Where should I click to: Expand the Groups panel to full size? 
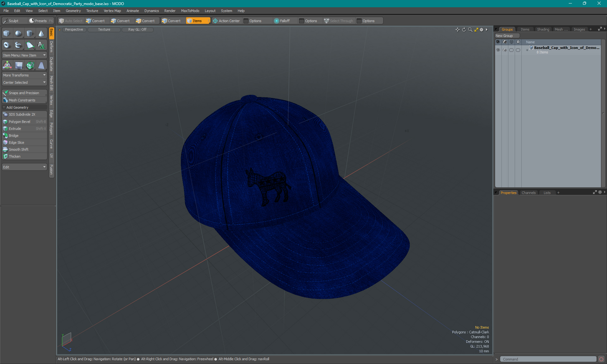(600, 29)
